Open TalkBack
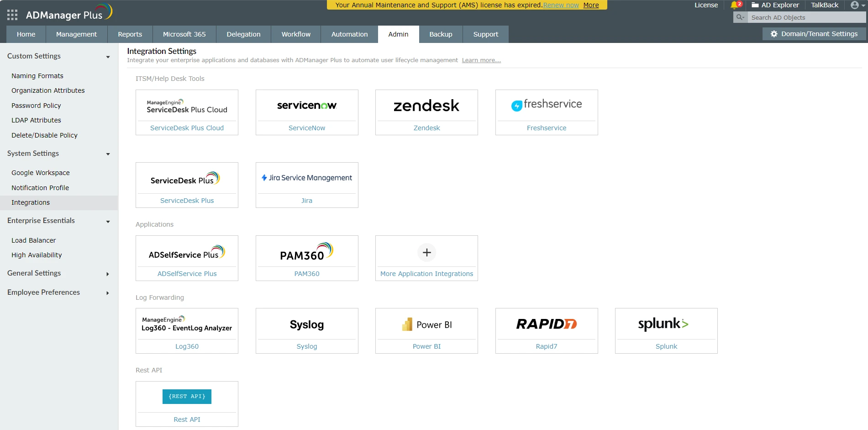This screenshot has height=430, width=868. click(825, 5)
